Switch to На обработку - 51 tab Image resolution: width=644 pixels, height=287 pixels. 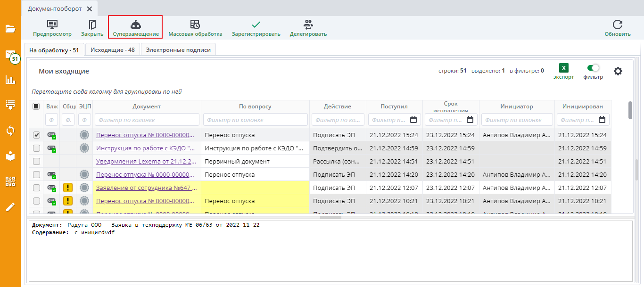coord(54,49)
